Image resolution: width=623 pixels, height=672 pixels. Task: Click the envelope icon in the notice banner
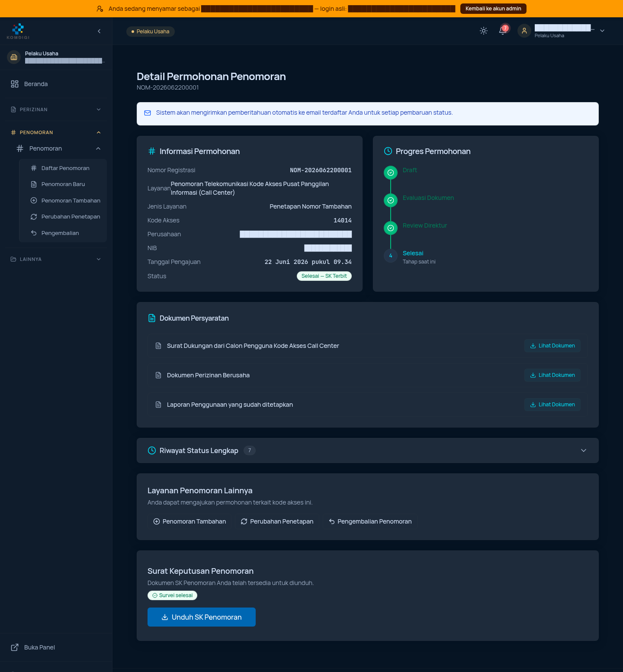pyautogui.click(x=148, y=113)
